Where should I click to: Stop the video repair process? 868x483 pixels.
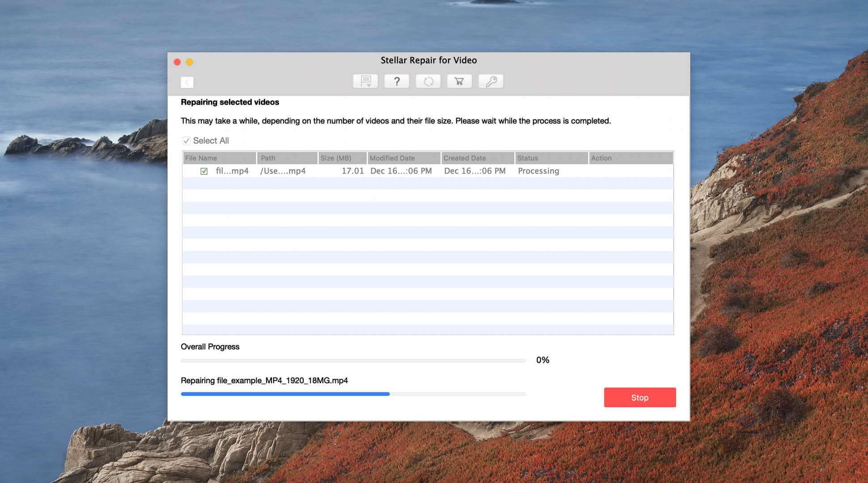[x=639, y=398]
